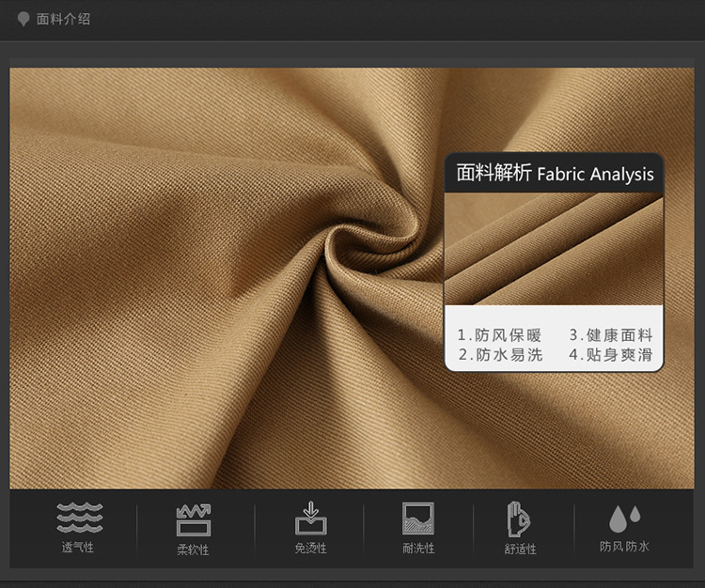The image size is (705, 588).
Task: Click the 面料介绍 section heading
Action: [x=63, y=19]
